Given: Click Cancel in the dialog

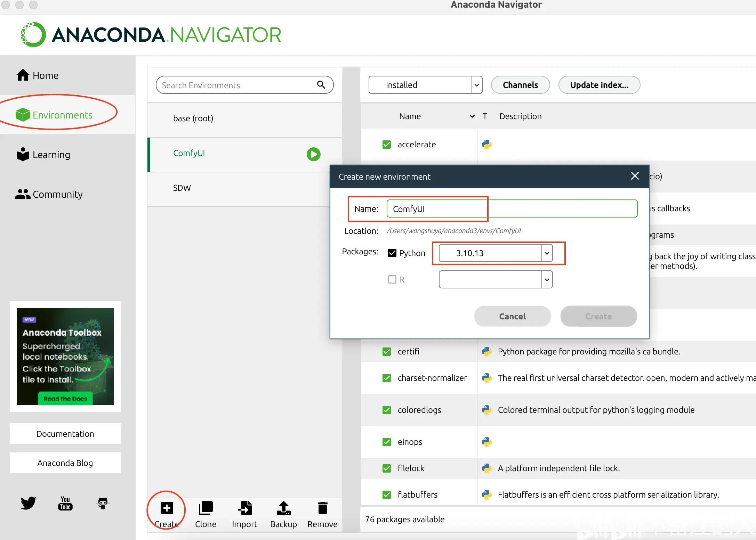Looking at the screenshot, I should pos(512,316).
